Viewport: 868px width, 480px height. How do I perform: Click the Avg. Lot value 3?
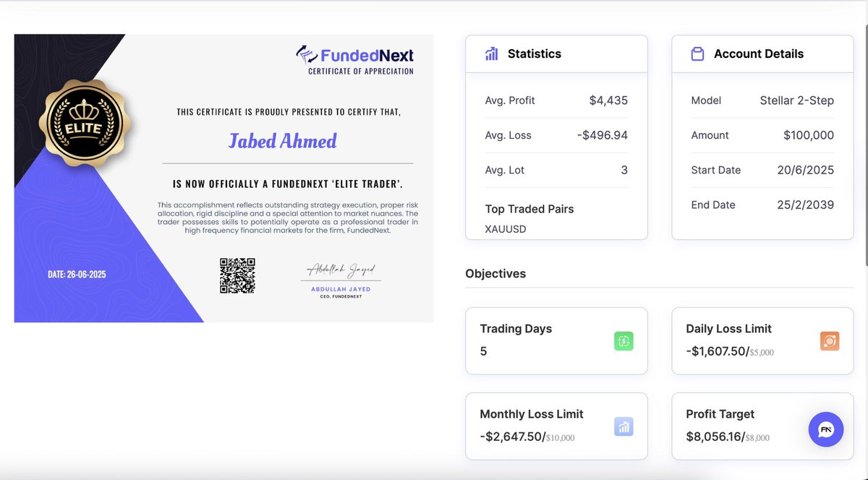coord(624,170)
